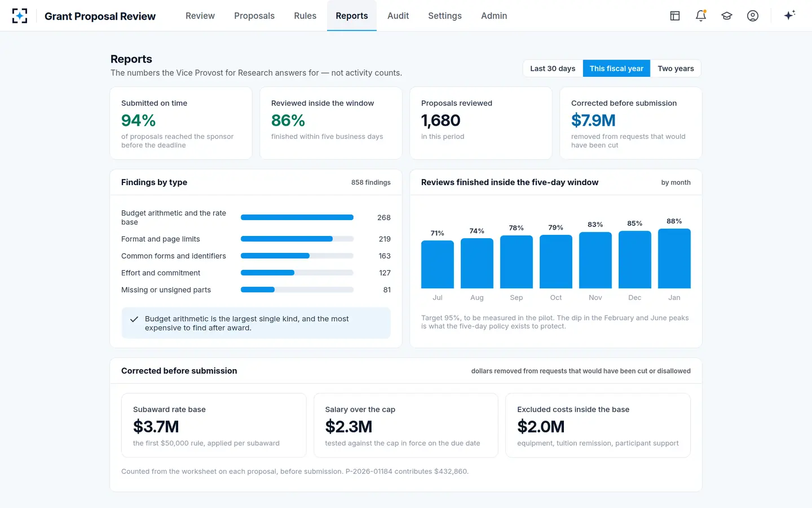Click the Common forms and identifiers bar

[x=297, y=256]
